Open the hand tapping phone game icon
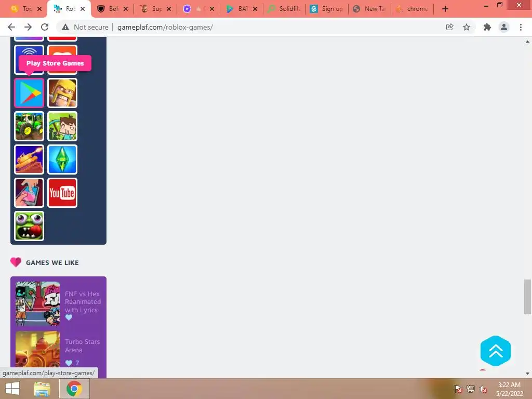This screenshot has height=399, width=532. (29, 193)
